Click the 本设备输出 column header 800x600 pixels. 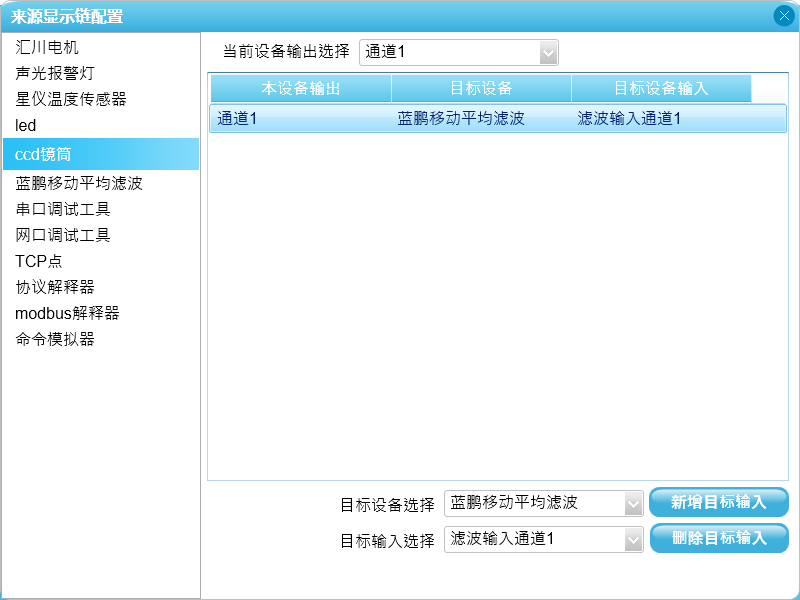(301, 88)
